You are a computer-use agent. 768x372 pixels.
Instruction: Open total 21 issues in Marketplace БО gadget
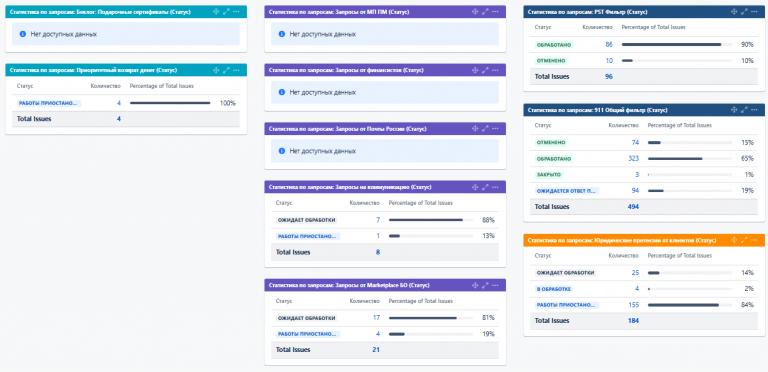[x=376, y=349]
